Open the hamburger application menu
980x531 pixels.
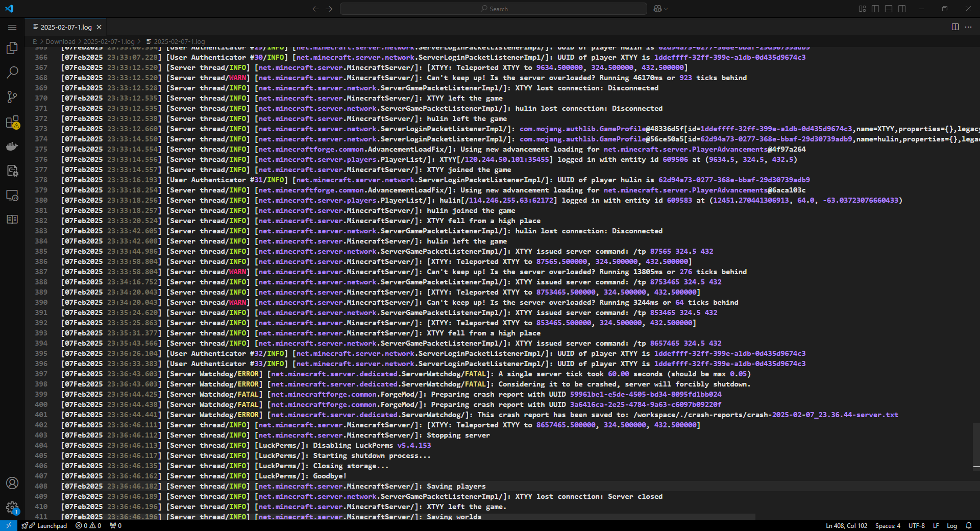click(12, 27)
